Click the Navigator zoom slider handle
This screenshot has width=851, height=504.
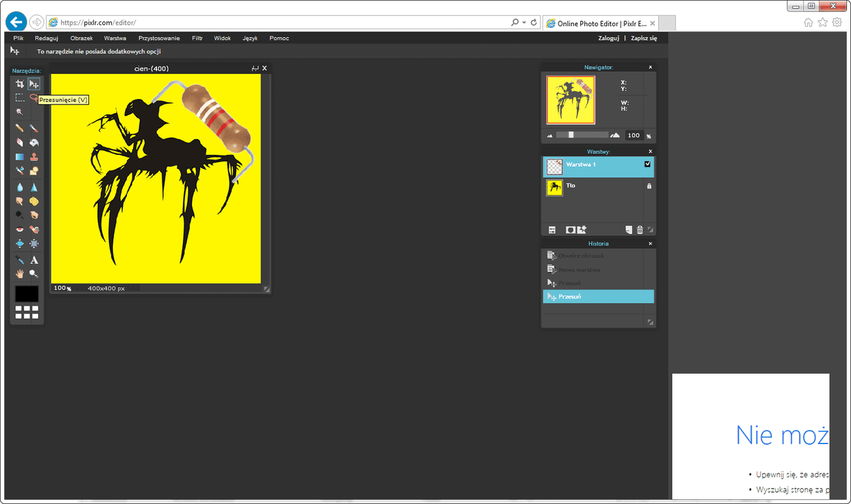coord(571,135)
